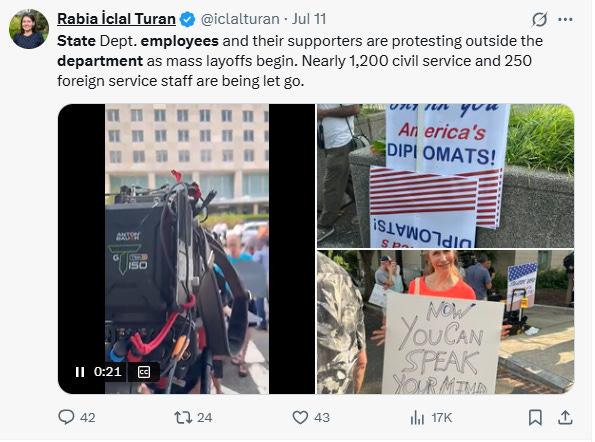
Task: Click the Jul 11 timestamp
Action: tap(309, 19)
